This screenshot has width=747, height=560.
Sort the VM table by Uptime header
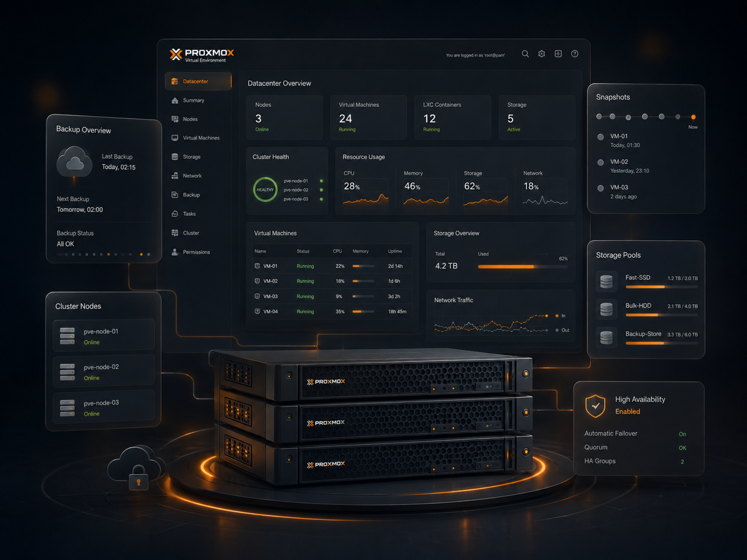[395, 251]
